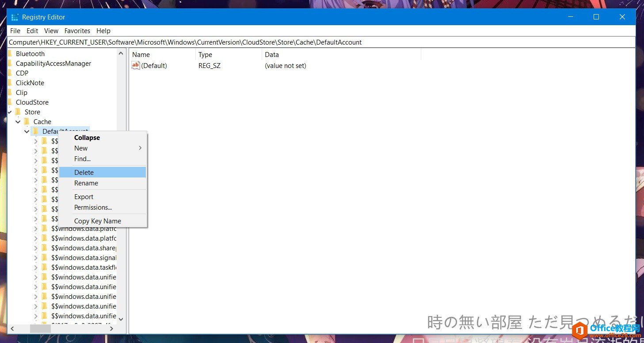
Task: Open the View menu
Action: [x=51, y=30]
